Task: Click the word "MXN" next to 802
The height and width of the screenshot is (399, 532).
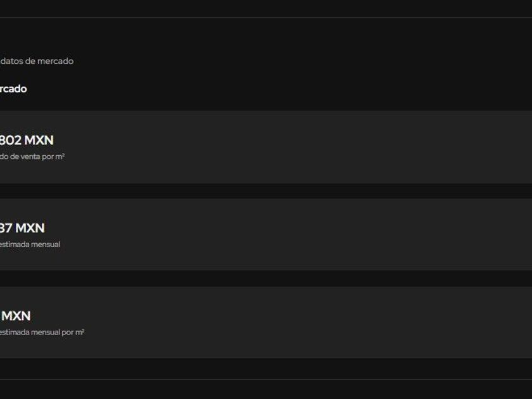Action: click(39, 140)
